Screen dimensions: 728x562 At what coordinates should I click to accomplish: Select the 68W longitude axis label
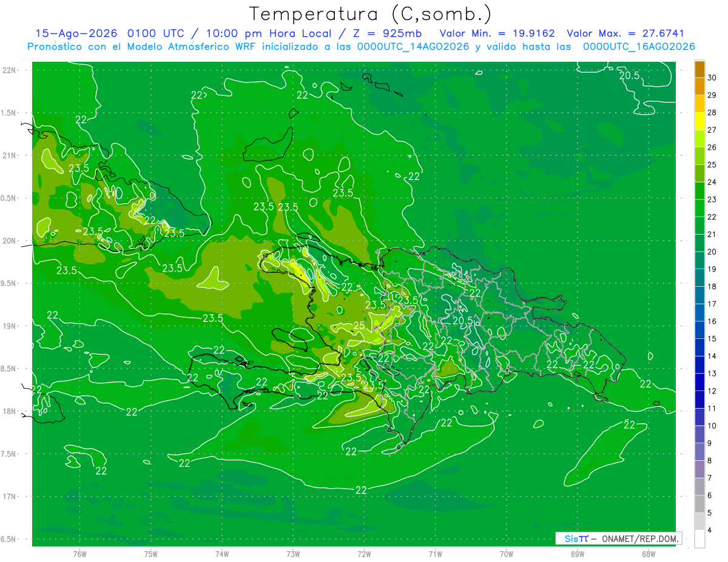[648, 553]
